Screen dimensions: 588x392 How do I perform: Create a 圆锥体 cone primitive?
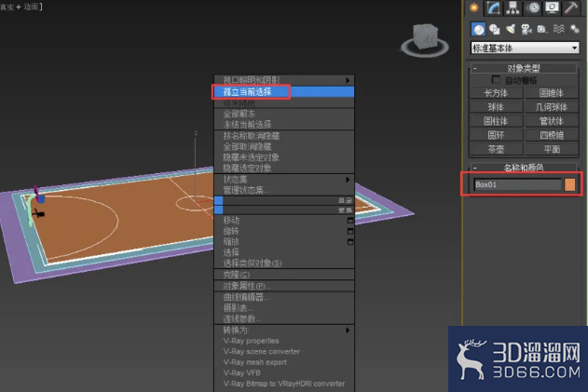click(x=552, y=93)
